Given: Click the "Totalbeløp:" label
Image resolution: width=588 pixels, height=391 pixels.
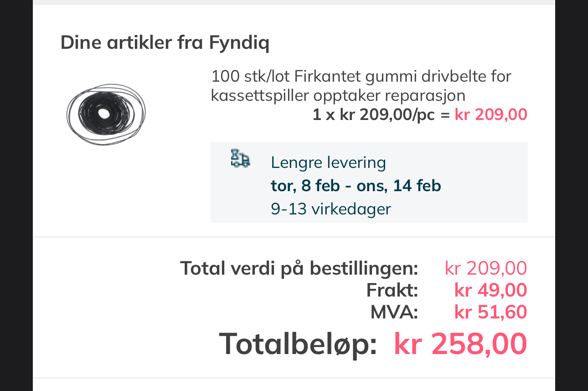Looking at the screenshot, I should click(298, 344).
